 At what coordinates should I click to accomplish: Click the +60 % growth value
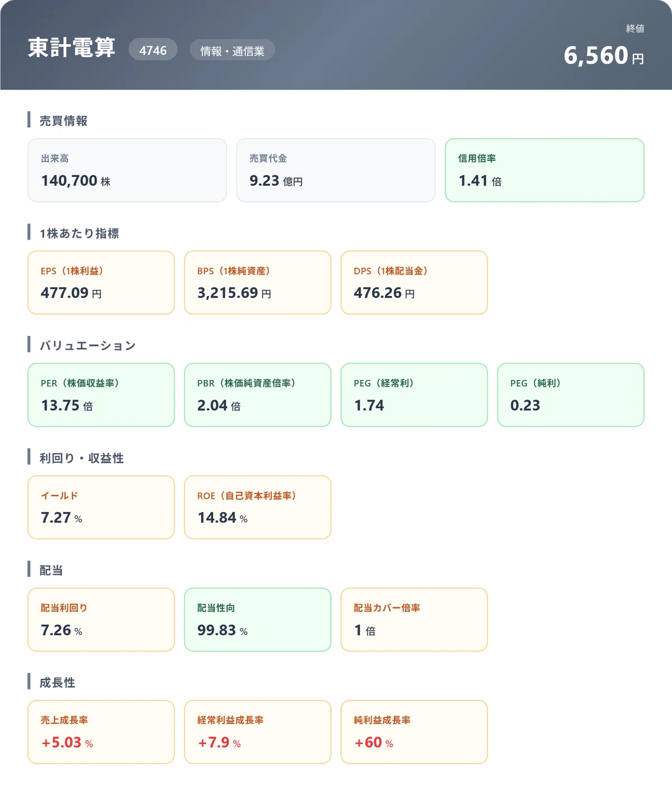point(374,743)
